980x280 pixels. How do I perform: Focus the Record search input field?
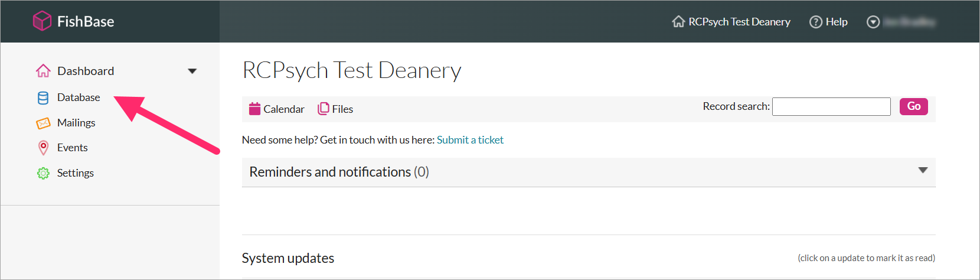(x=831, y=106)
